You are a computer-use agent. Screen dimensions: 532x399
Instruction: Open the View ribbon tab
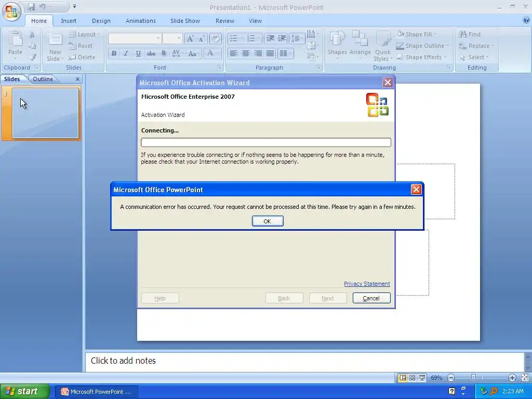point(255,21)
